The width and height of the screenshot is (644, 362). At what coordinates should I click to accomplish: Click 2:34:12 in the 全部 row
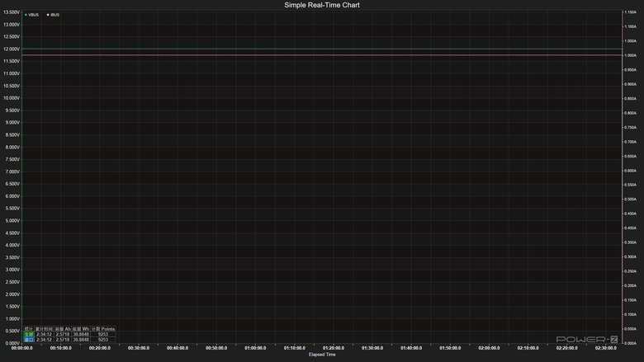click(44, 335)
